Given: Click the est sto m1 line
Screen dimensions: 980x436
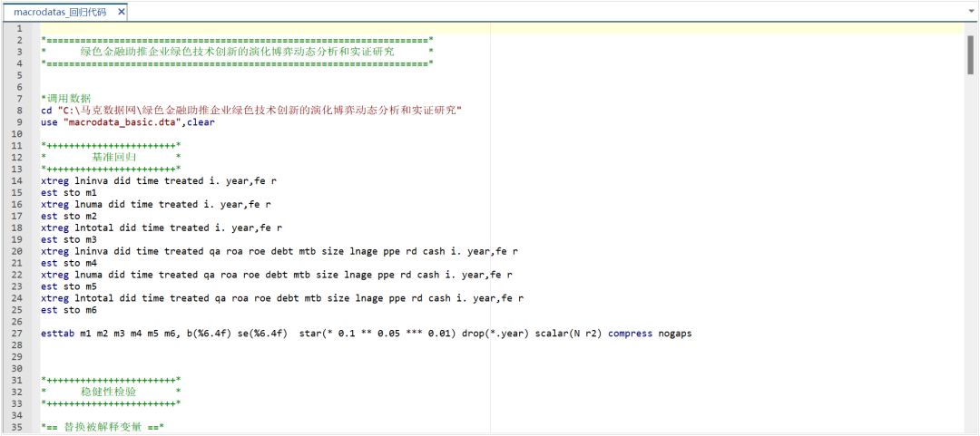Looking at the screenshot, I should 69,193.
